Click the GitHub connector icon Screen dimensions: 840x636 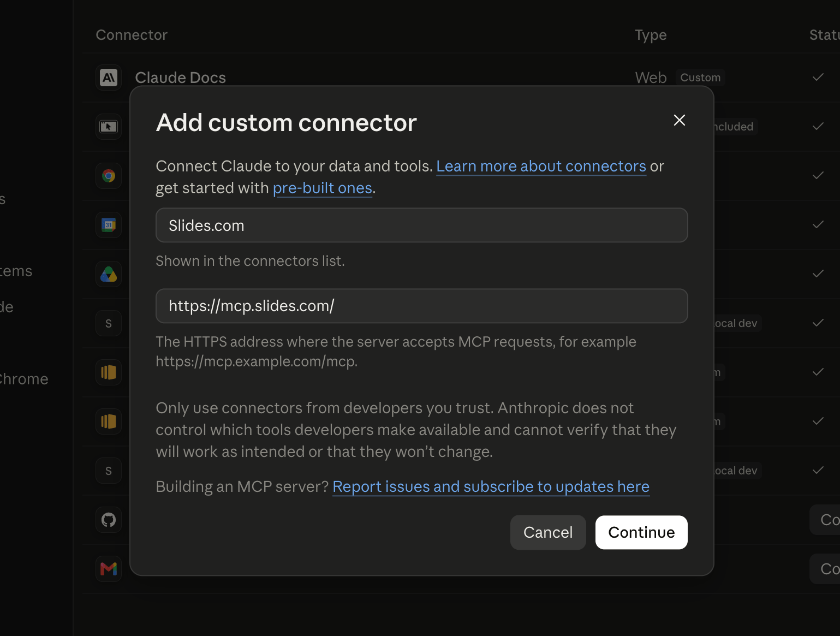coord(109,520)
